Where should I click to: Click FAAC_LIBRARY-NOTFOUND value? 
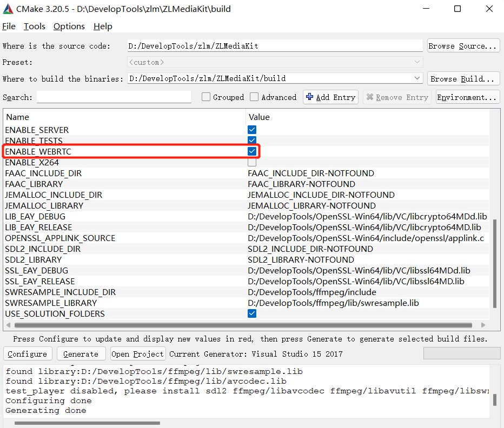(x=302, y=184)
